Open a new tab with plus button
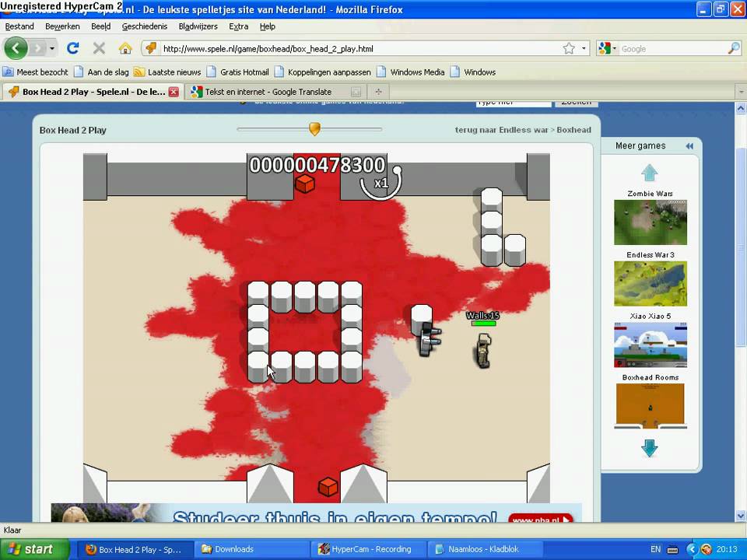Screen dimensions: 747x560 point(378,92)
